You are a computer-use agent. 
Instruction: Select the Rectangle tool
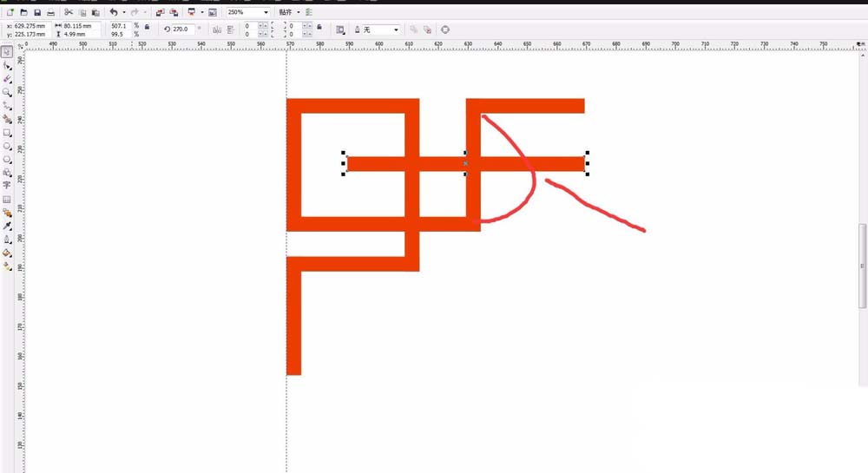point(7,133)
